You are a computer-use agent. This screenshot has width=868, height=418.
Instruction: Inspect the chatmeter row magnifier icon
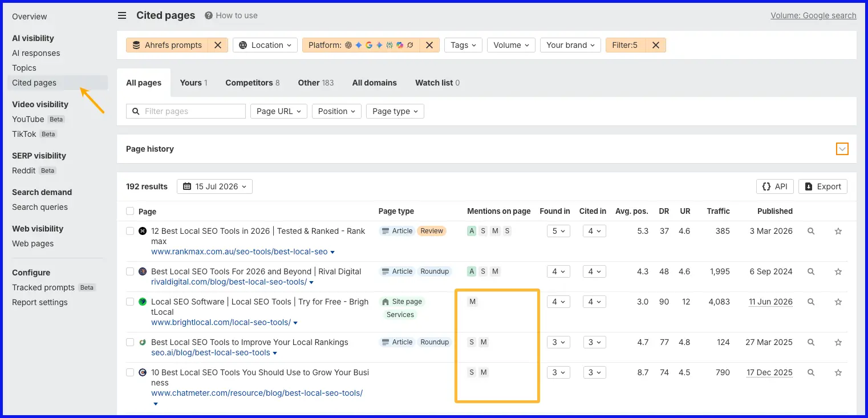point(811,372)
